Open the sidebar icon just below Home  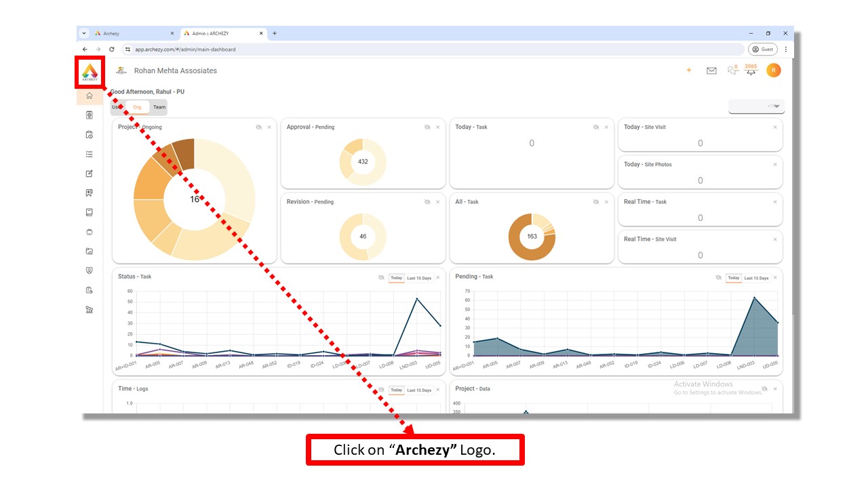tap(90, 115)
